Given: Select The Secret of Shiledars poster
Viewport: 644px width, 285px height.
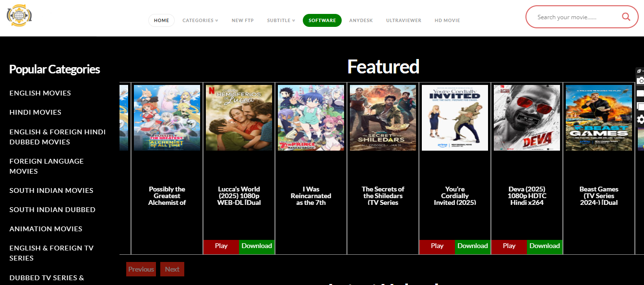Looking at the screenshot, I should click(382, 118).
